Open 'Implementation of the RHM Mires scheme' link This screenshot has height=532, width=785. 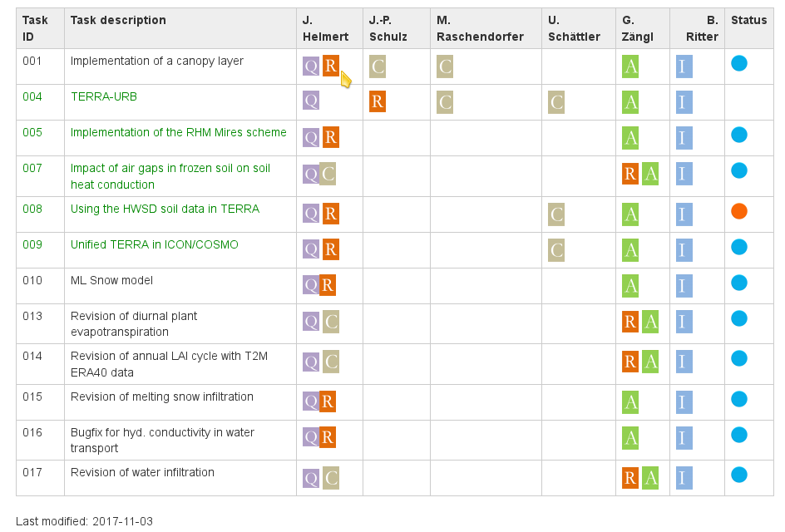coord(178,132)
